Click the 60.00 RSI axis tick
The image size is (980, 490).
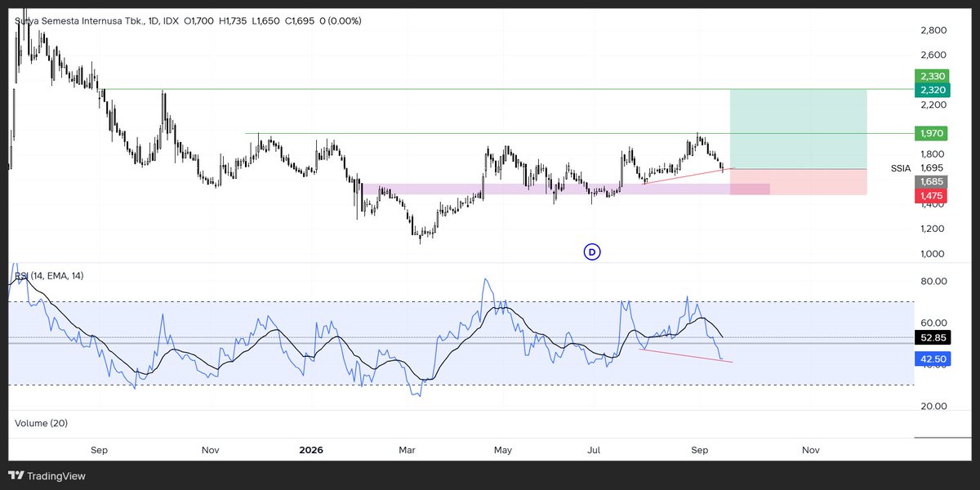coord(933,323)
